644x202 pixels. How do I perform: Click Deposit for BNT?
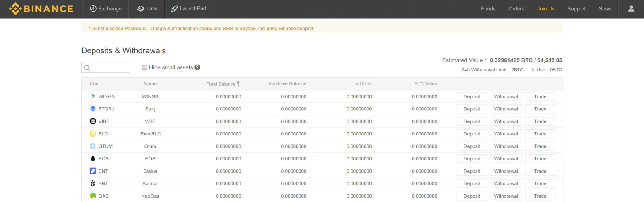tap(472, 184)
